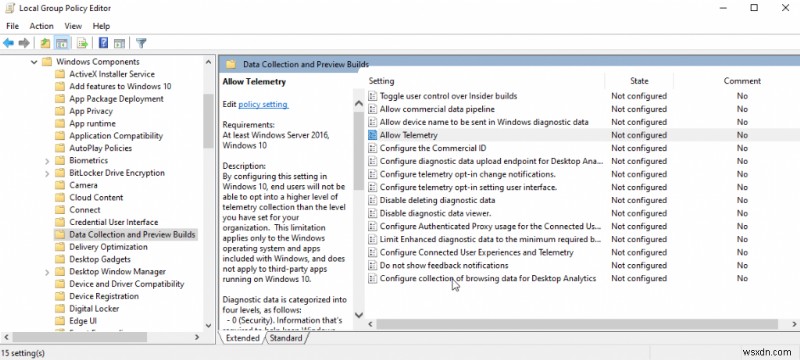800x360 pixels.
Task: Click policy icon for Configure the Commercial ID
Action: pos(372,148)
